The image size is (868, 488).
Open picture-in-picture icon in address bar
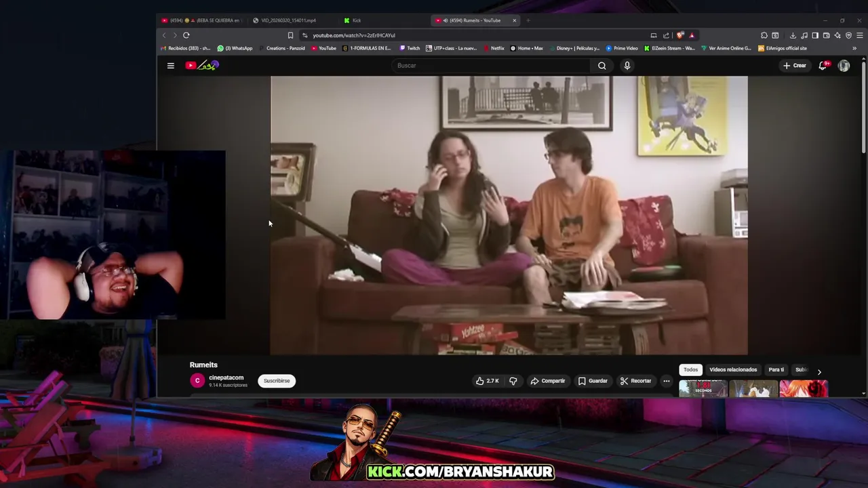[654, 35]
